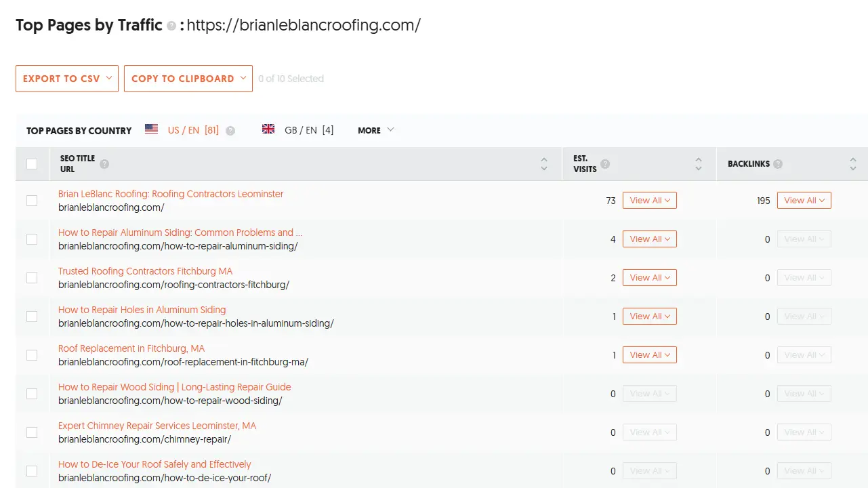Toggle the select-all header checkbox
Screen dimensions: 868x488
tap(32, 164)
